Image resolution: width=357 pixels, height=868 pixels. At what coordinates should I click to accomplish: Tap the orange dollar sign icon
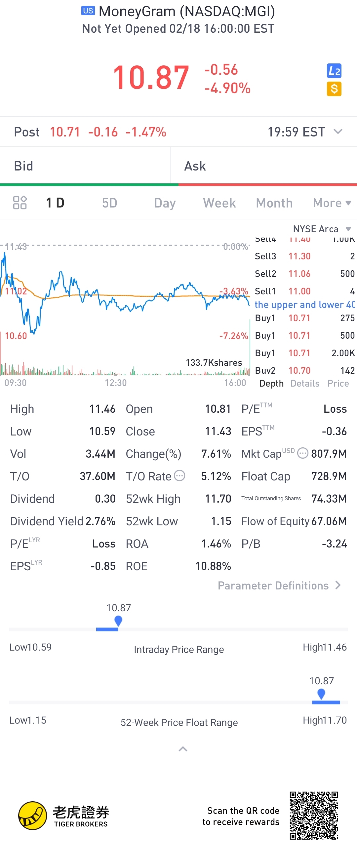click(334, 89)
